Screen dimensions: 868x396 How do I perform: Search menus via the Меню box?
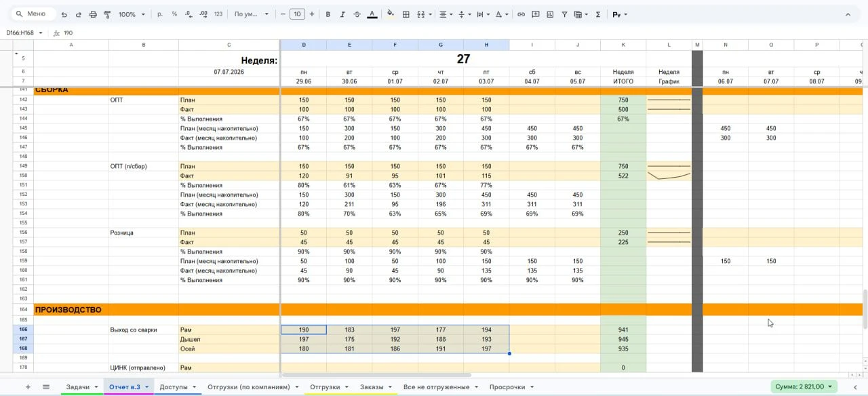pyautogui.click(x=33, y=14)
